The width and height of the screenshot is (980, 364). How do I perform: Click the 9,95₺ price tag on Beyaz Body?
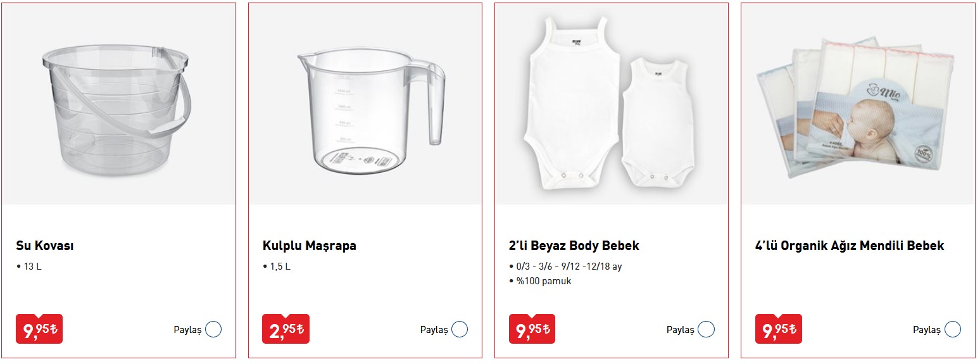tap(532, 330)
